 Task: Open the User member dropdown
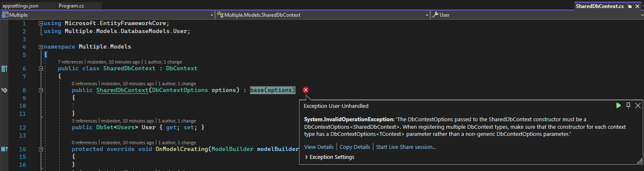click(642, 15)
